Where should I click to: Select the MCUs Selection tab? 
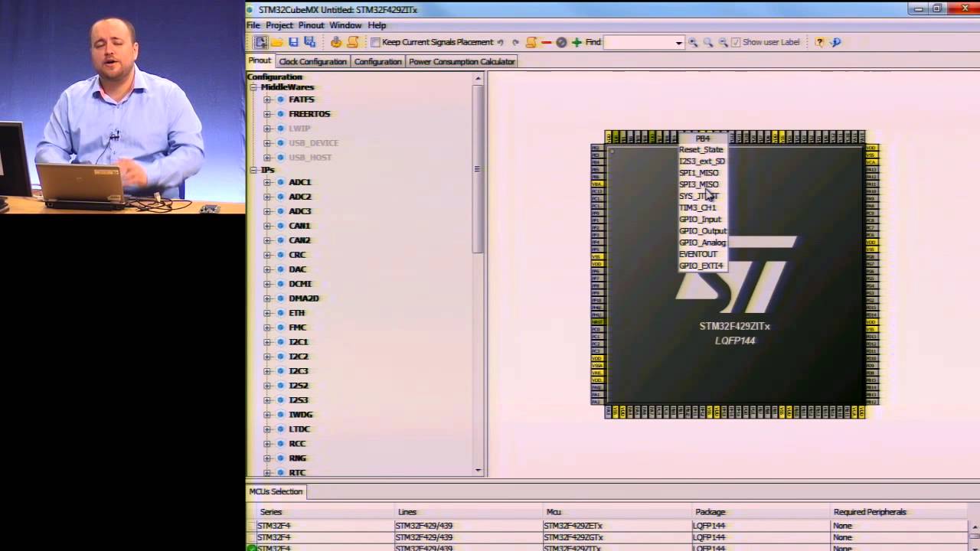point(276,491)
